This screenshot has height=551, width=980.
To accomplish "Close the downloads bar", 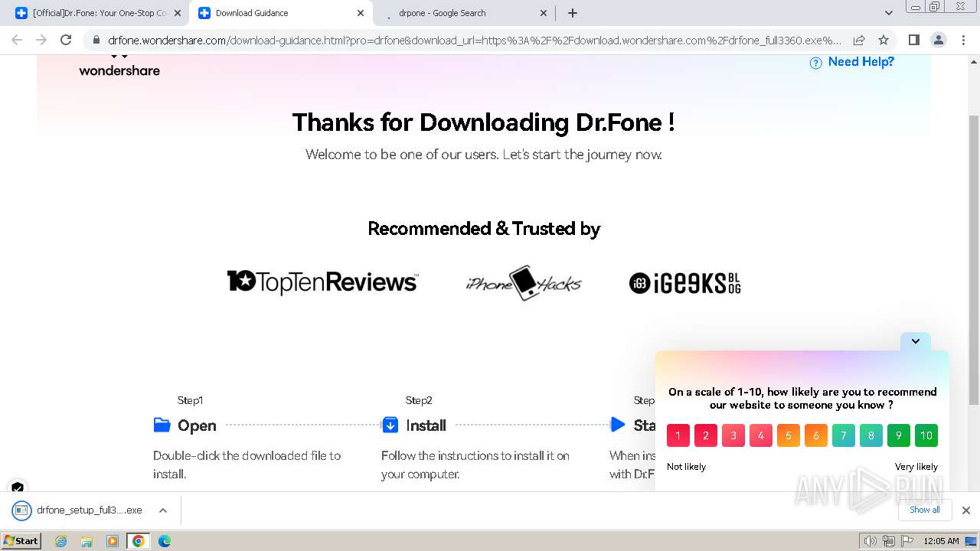I will pos(966,510).
